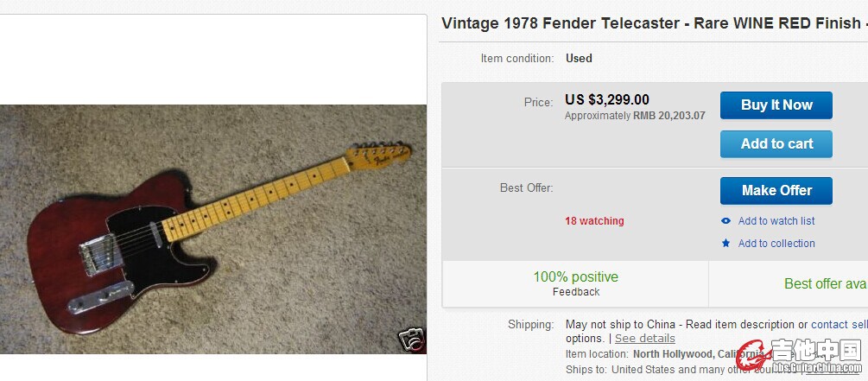
Task: Click the red GuitarChina watermark logo
Action: 751,354
